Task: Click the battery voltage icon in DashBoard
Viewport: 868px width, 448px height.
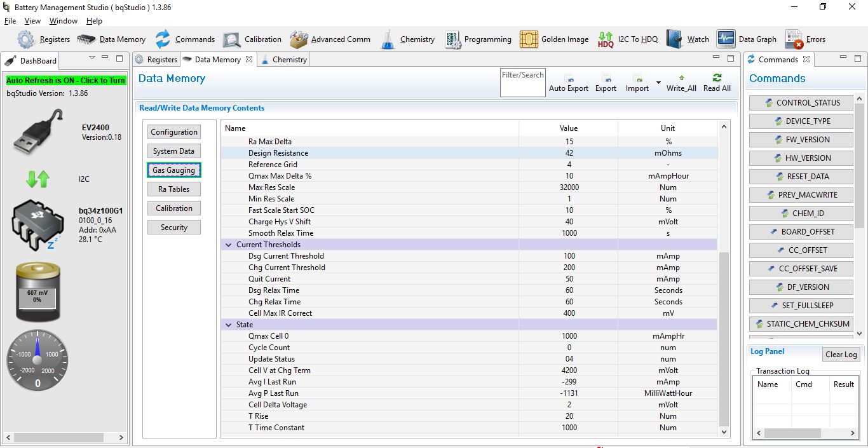Action: click(38, 292)
